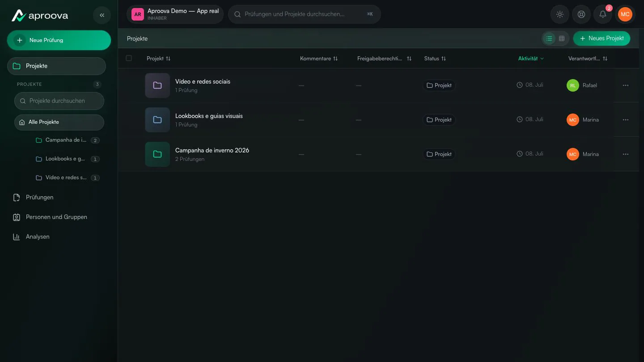Switch to list view layout
The height and width of the screenshot is (362, 644).
coord(549,38)
